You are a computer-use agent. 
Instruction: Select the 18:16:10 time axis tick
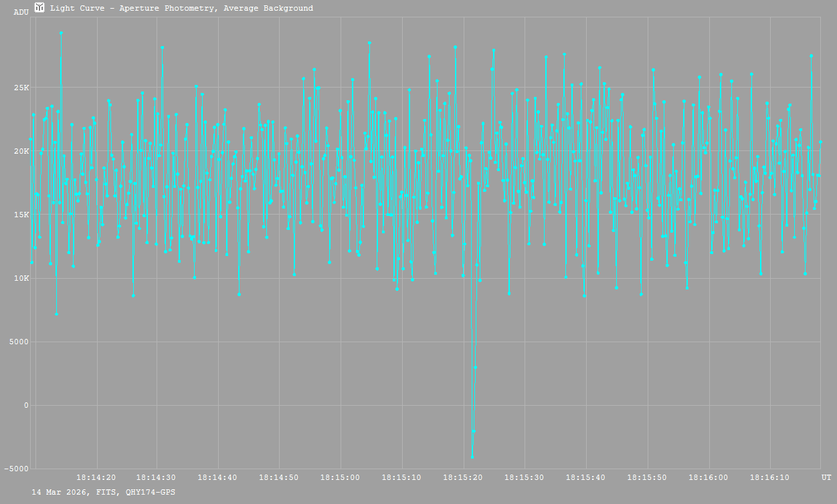point(769,477)
